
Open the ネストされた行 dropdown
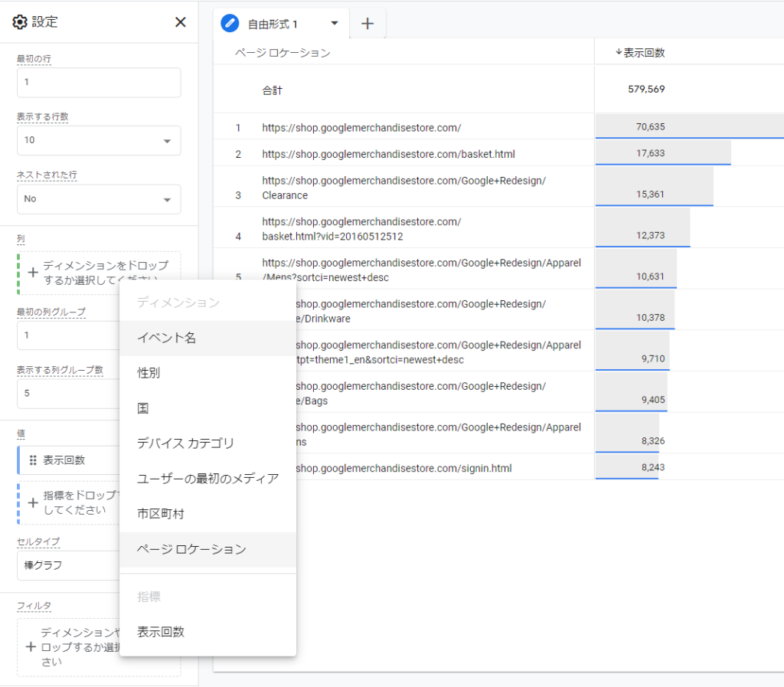[99, 199]
